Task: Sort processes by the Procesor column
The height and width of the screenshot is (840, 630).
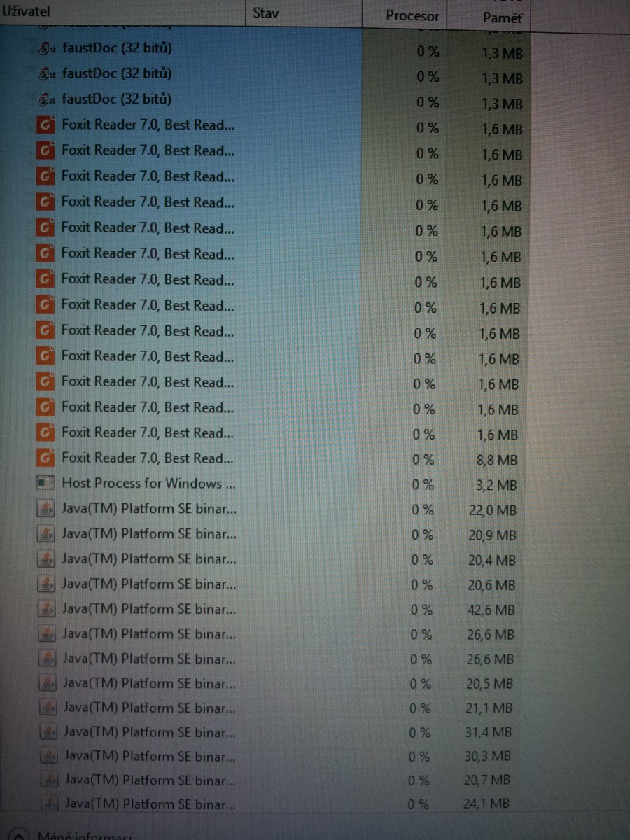Action: coord(412,15)
